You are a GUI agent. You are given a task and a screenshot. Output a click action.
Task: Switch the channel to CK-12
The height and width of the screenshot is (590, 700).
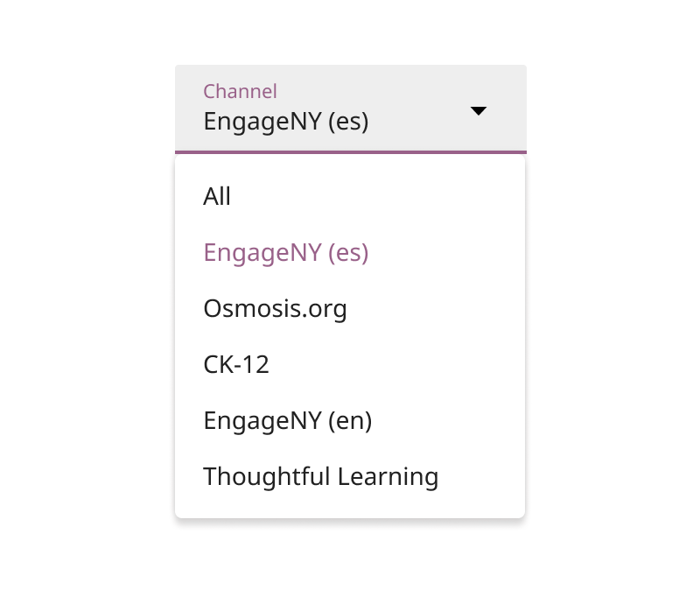pos(236,364)
